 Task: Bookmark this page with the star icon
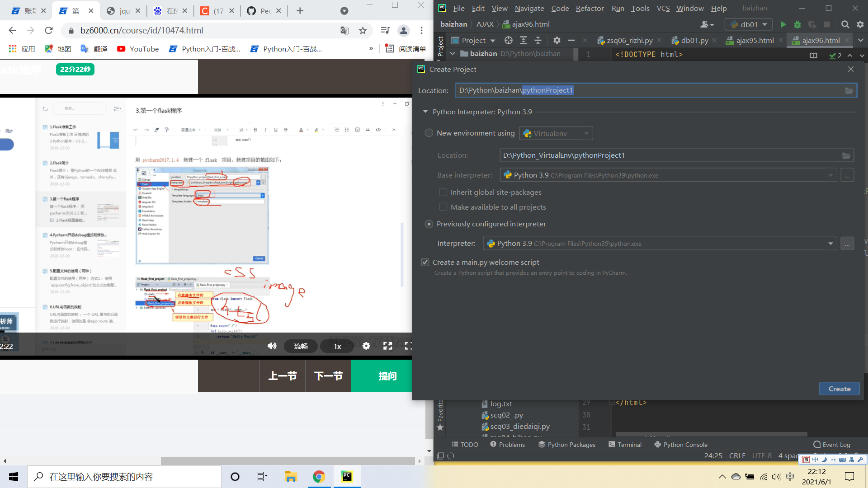coord(363,31)
